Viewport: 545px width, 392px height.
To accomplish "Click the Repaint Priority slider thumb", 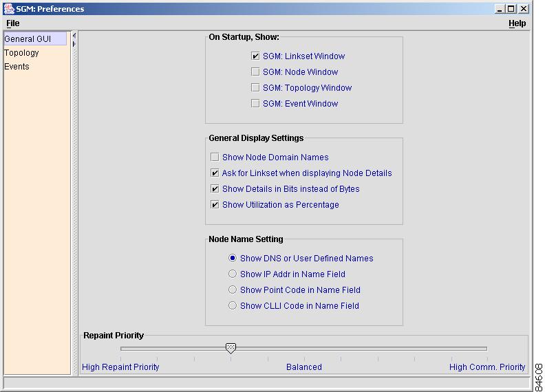I will [x=231, y=348].
